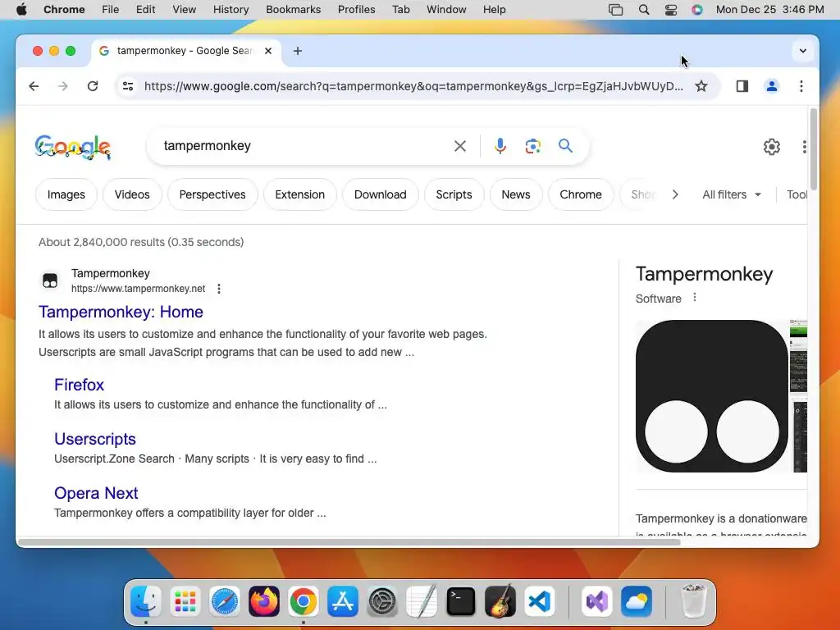The height and width of the screenshot is (630, 840).
Task: Open the Apple menu
Action: (21, 10)
